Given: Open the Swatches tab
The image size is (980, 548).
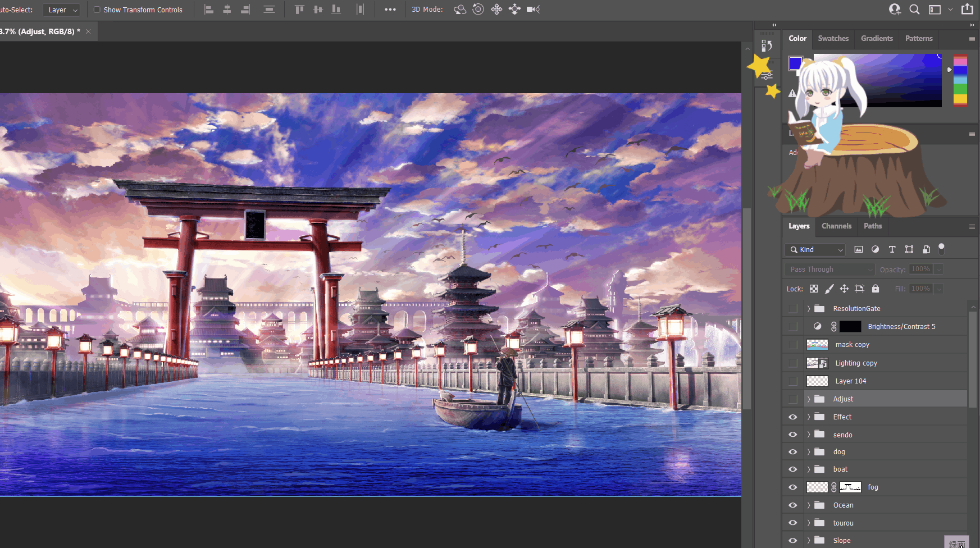Looking at the screenshot, I should pos(833,39).
